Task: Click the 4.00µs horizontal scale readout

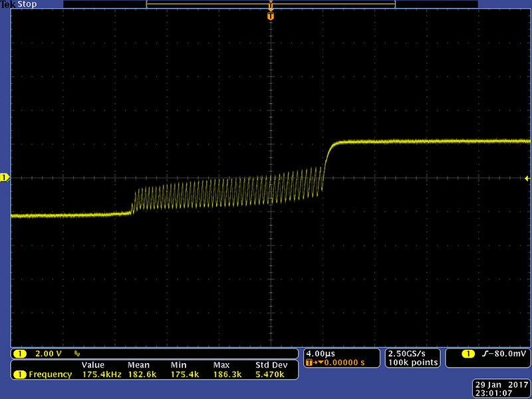Action: tap(319, 353)
